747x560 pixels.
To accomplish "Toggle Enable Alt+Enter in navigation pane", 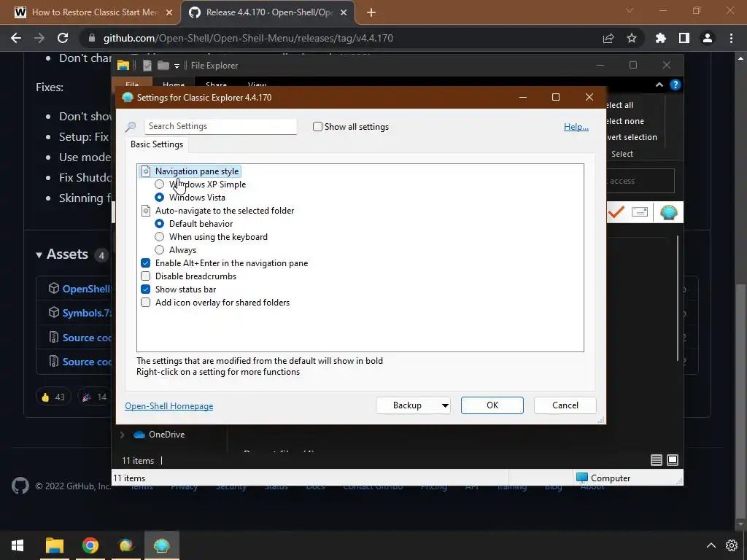I will (x=146, y=262).
